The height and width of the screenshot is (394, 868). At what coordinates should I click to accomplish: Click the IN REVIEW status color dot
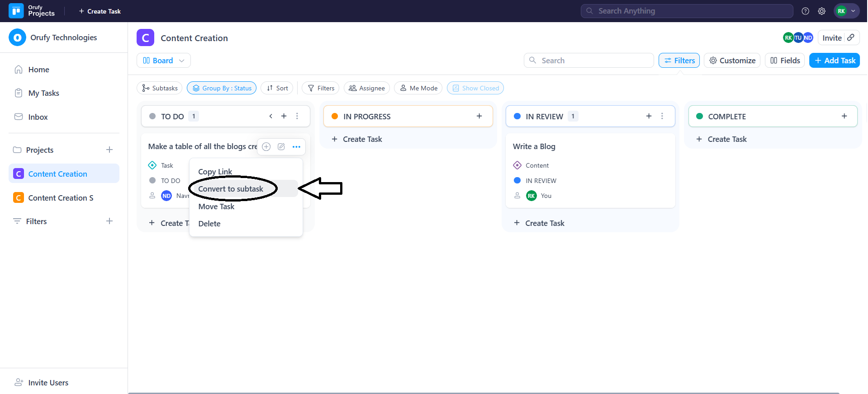click(517, 116)
